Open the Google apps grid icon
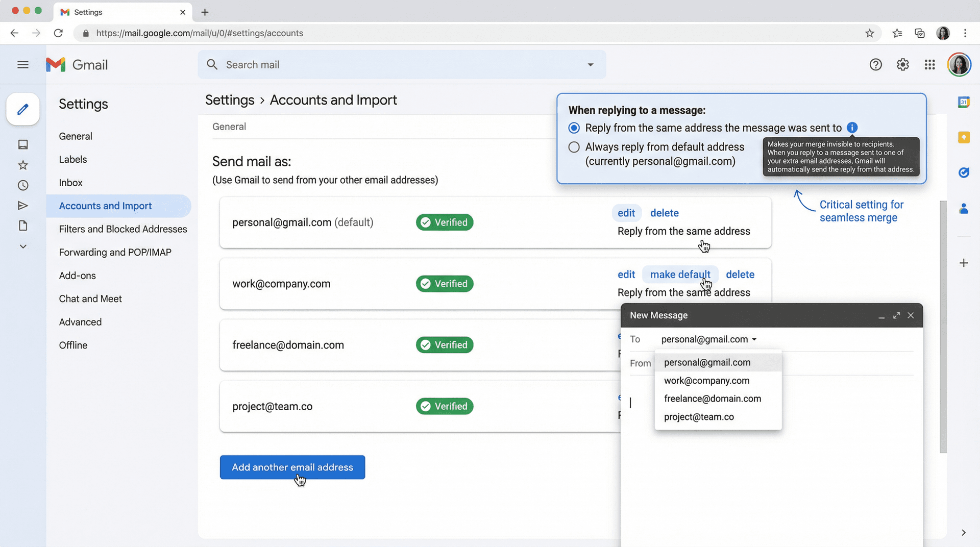The height and width of the screenshot is (547, 980). 929,64
